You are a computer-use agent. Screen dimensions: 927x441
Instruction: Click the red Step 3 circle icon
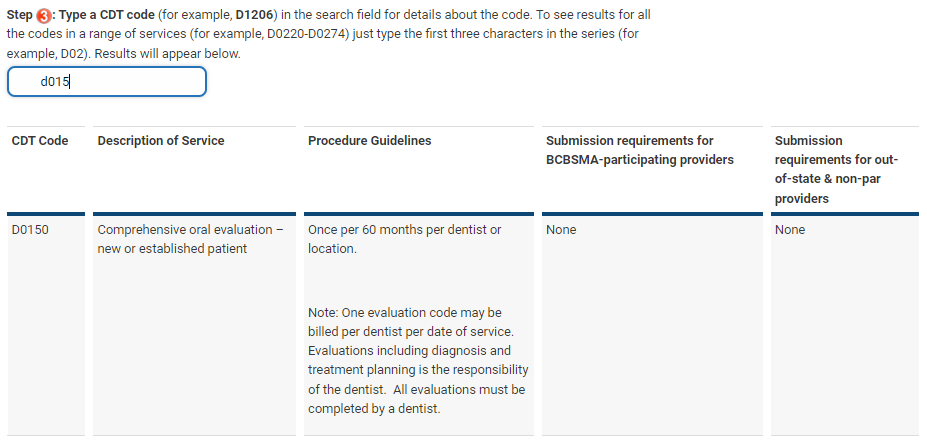point(43,14)
